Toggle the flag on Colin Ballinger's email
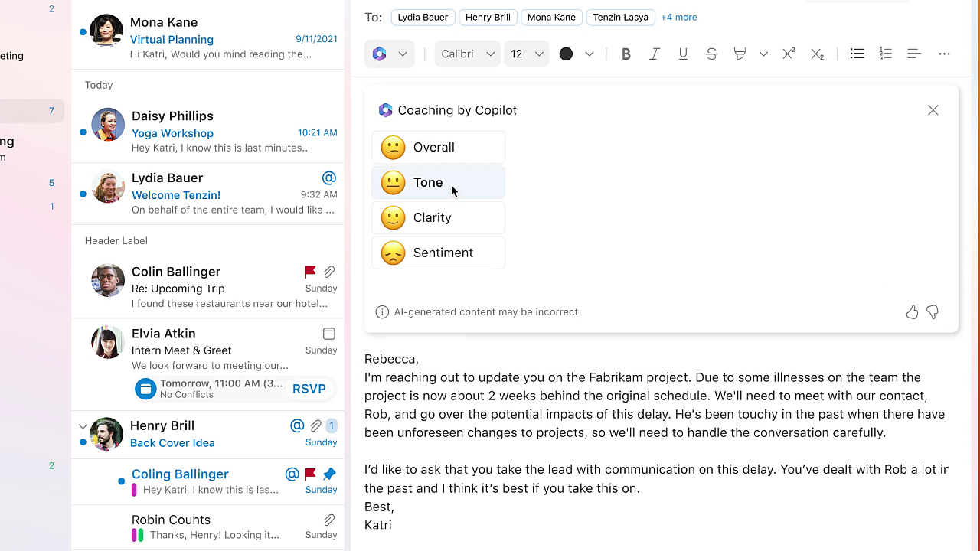 [310, 272]
